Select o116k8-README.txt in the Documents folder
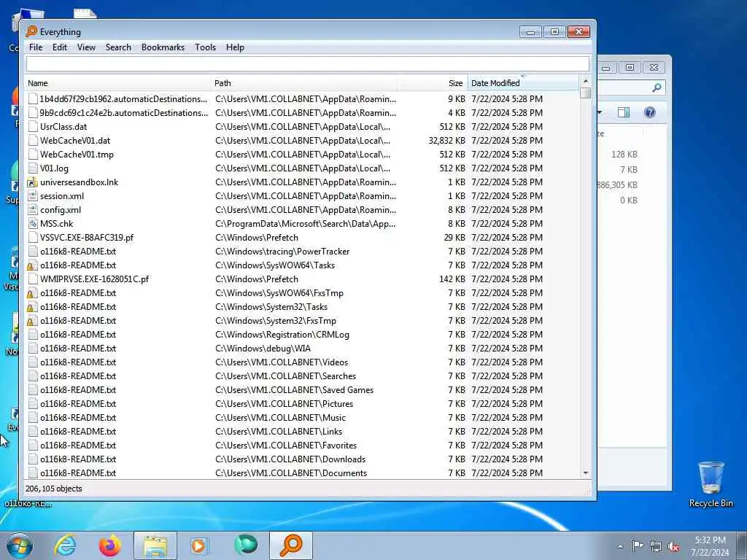This screenshot has width=747, height=560. (x=77, y=472)
